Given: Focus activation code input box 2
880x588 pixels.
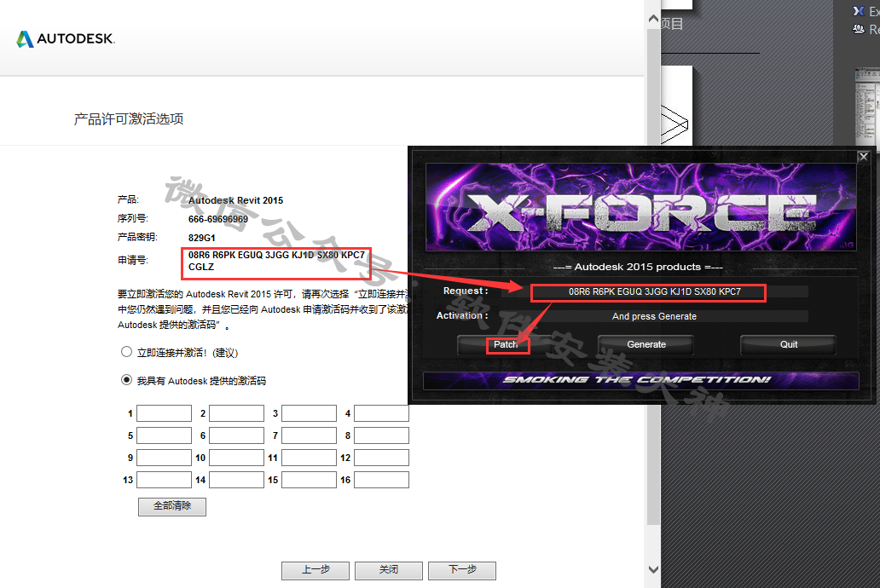Looking at the screenshot, I should coord(236,413).
